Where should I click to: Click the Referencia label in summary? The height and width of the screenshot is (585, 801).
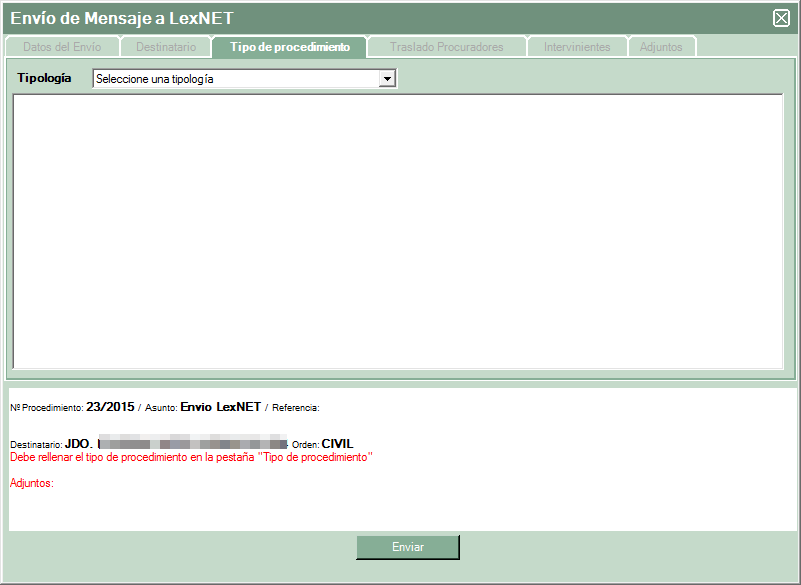coord(295,408)
